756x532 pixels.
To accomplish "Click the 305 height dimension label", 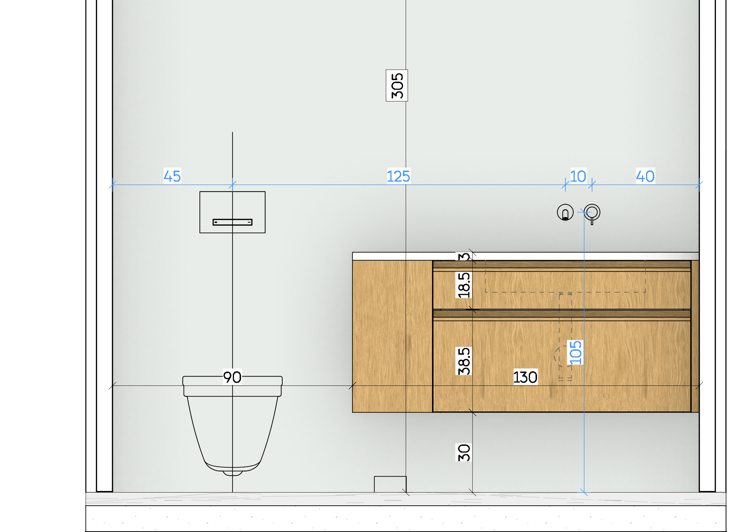I will click(396, 85).
